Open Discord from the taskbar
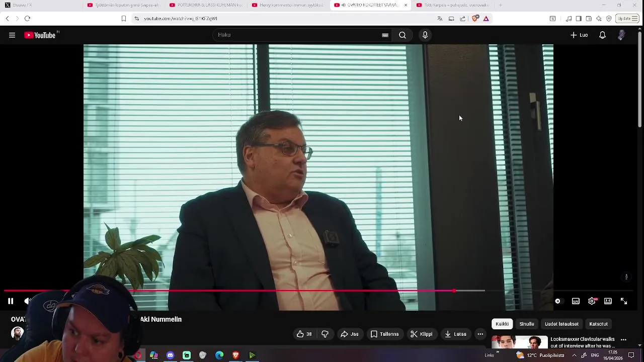644x362 pixels. (170, 355)
